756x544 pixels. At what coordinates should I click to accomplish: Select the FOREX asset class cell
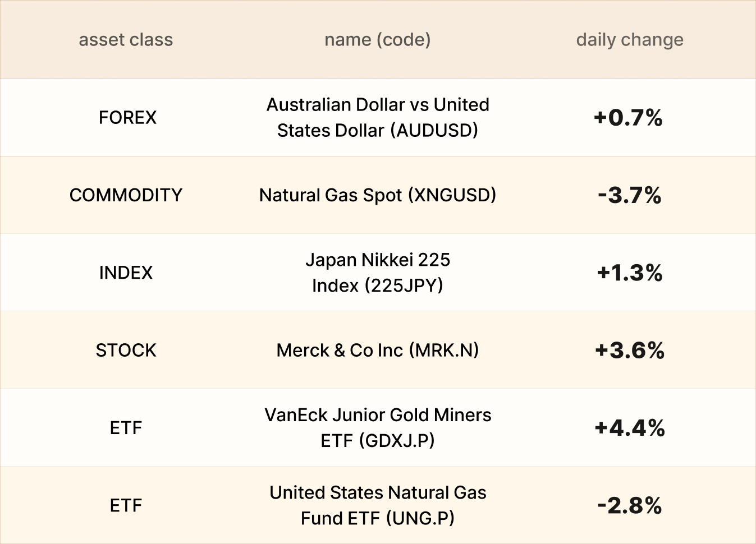127,117
